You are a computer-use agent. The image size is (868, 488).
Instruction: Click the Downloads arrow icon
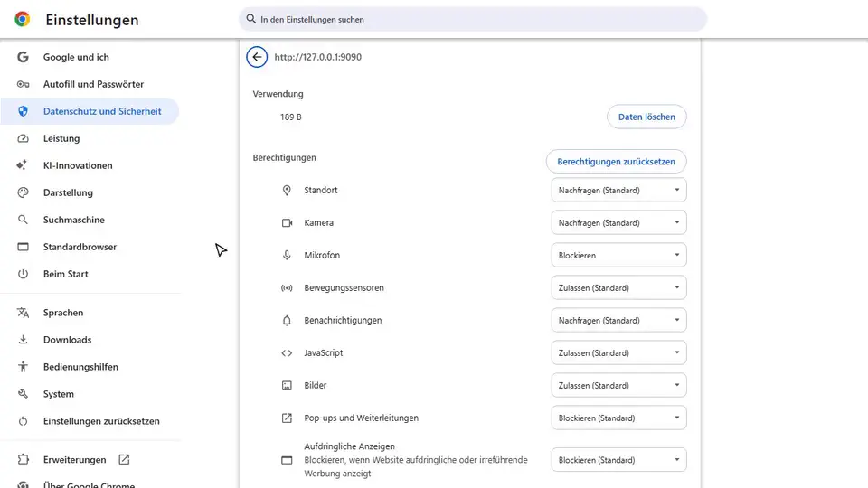tap(23, 340)
